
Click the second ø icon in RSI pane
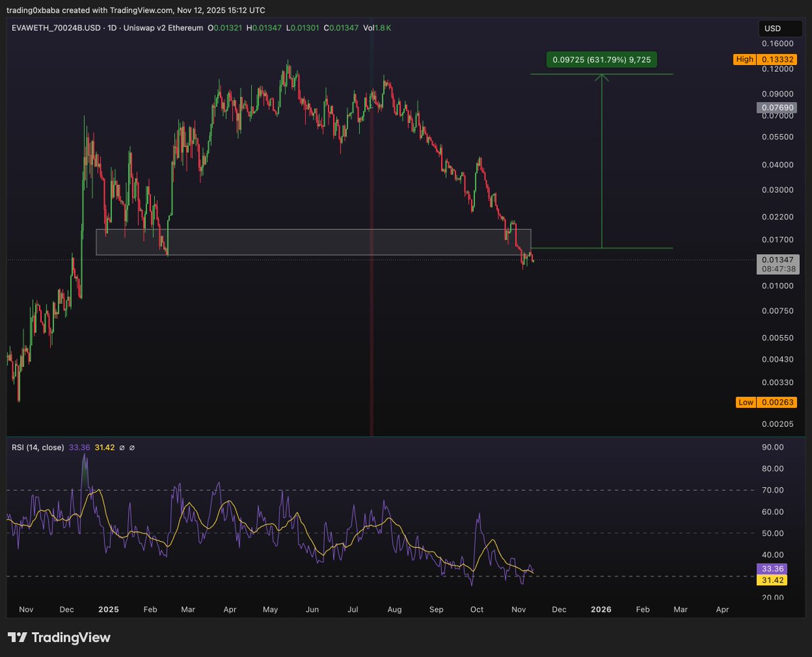click(x=131, y=447)
